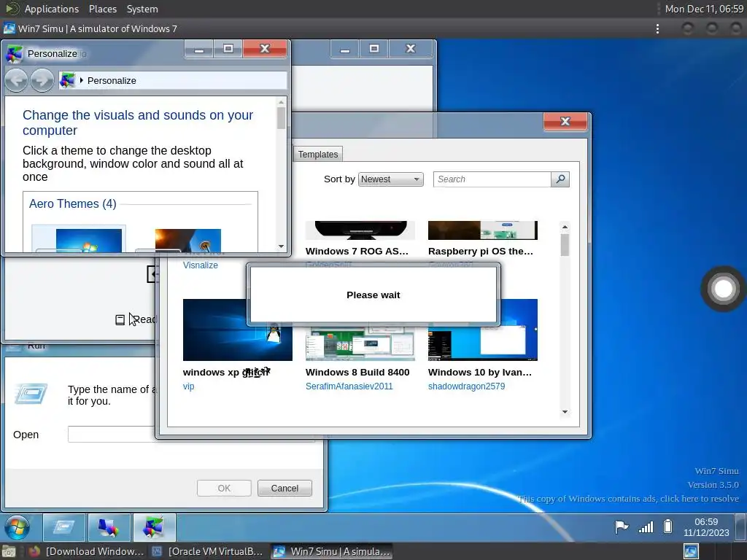
Task: Select the Run taskbar icon
Action: 64,528
